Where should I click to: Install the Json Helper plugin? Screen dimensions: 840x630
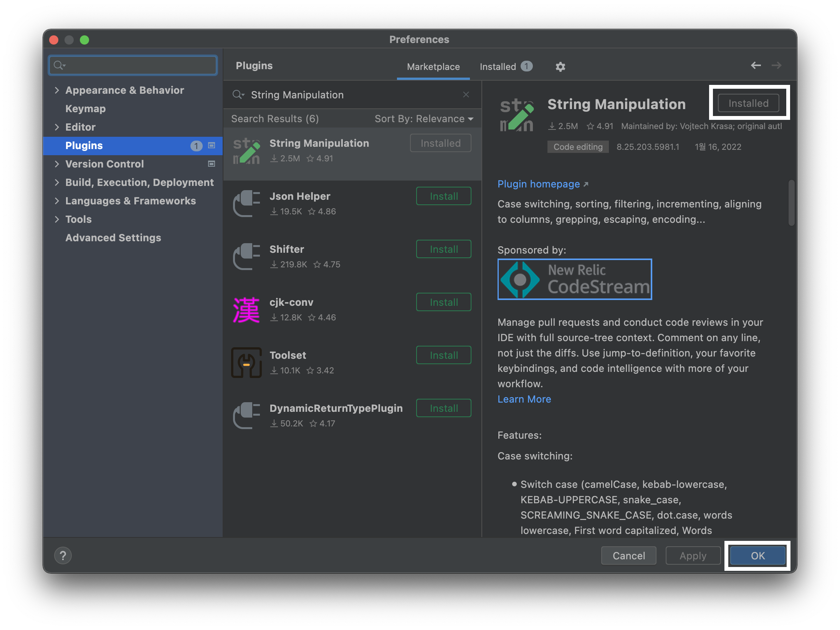(443, 196)
